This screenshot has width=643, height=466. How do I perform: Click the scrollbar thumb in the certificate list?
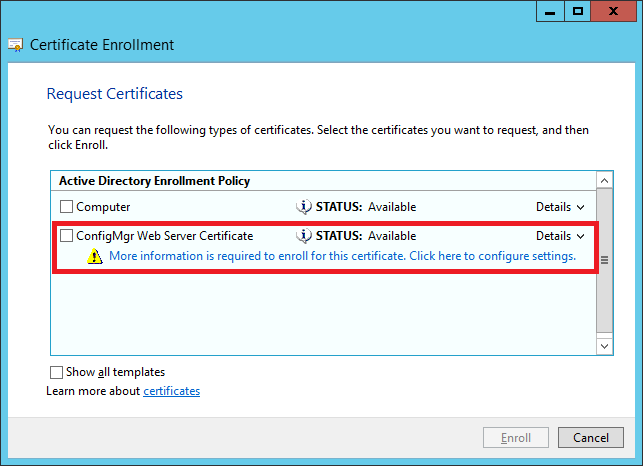[x=604, y=260]
